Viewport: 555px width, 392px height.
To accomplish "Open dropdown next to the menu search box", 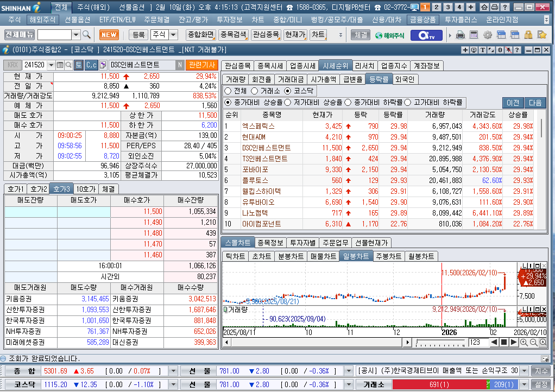I will tap(76, 35).
